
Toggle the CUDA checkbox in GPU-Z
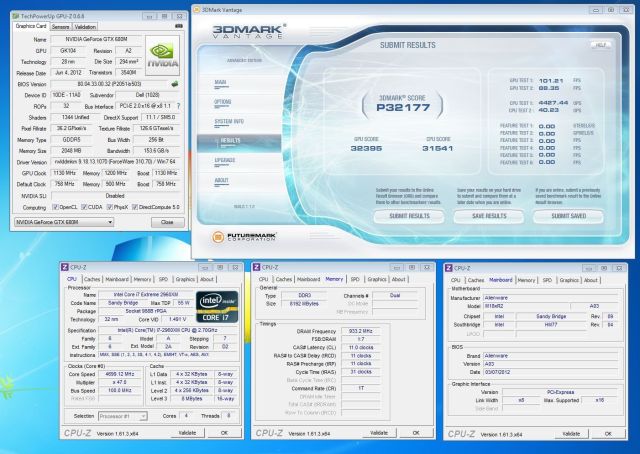coord(84,207)
